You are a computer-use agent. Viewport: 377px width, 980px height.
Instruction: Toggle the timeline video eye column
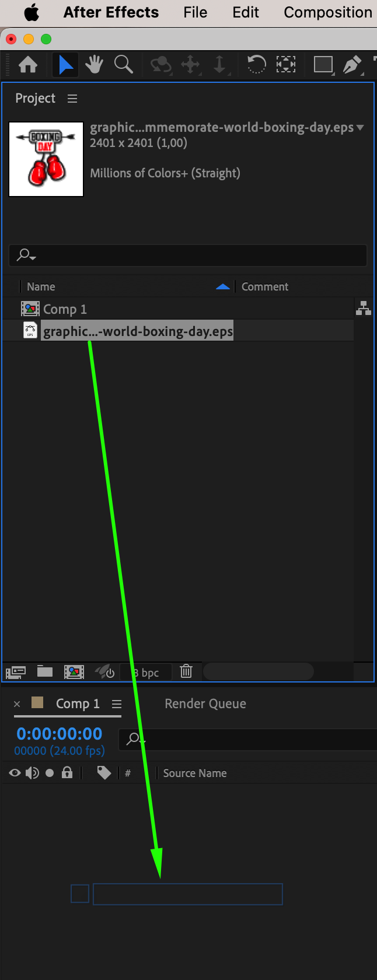click(15, 773)
